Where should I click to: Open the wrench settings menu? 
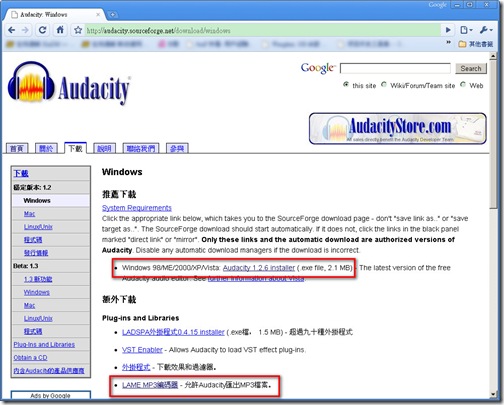(x=486, y=30)
